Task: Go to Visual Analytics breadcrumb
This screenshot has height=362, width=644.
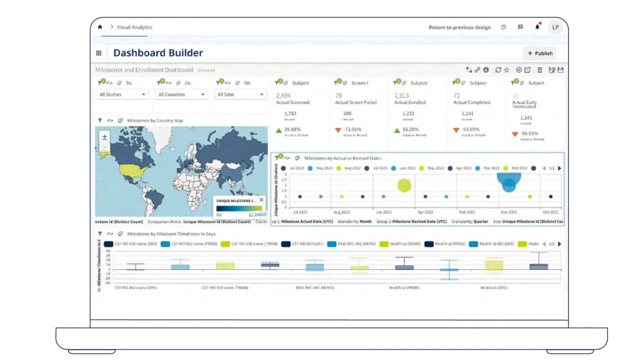Action: coord(134,27)
